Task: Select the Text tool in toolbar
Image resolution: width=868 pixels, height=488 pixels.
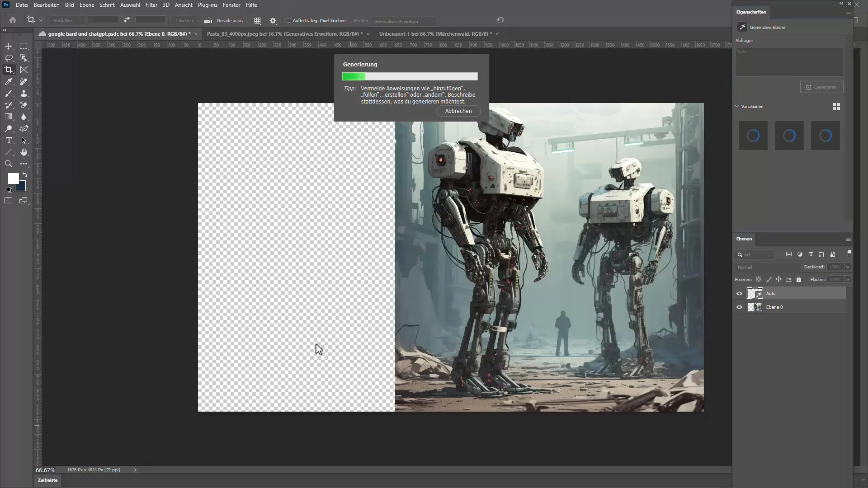Action: [x=8, y=140]
